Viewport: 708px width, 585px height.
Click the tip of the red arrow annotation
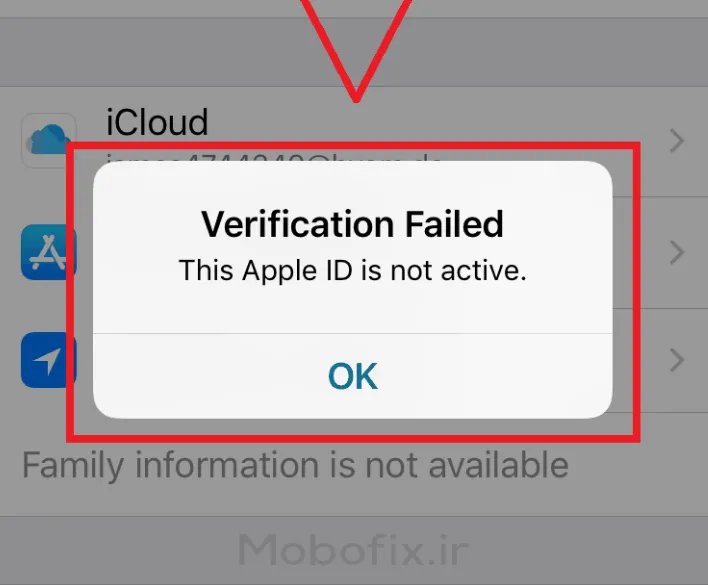pos(356,98)
